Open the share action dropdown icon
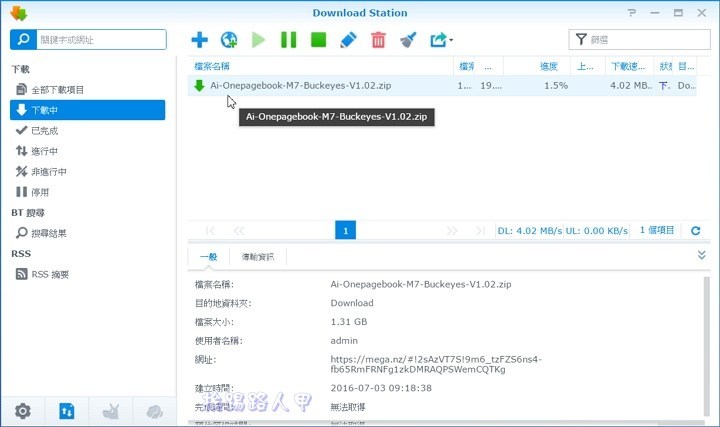The image size is (720, 427). 441,40
